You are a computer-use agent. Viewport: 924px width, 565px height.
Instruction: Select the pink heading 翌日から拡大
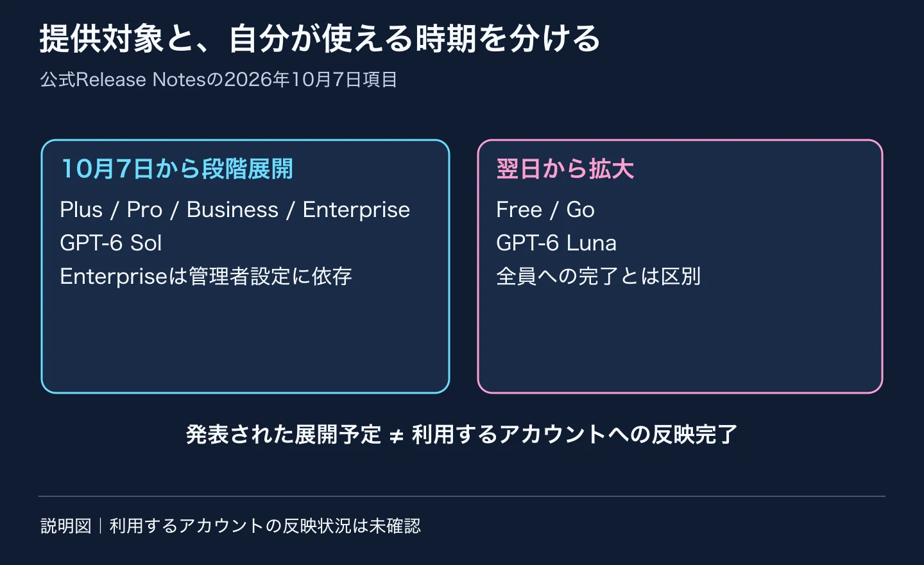[565, 169]
